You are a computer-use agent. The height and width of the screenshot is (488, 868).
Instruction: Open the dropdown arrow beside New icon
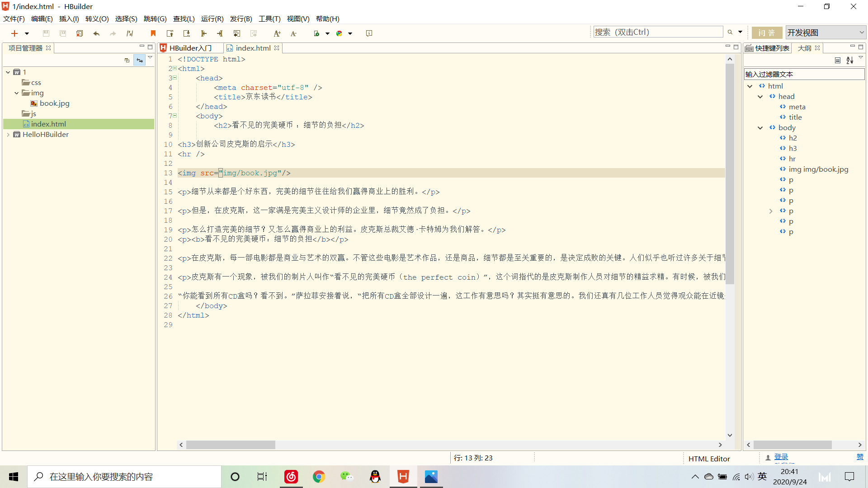pos(27,33)
